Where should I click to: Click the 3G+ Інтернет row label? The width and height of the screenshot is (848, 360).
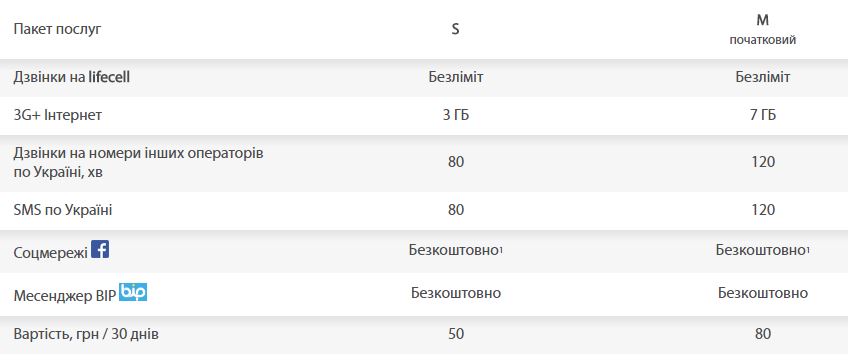(x=57, y=115)
